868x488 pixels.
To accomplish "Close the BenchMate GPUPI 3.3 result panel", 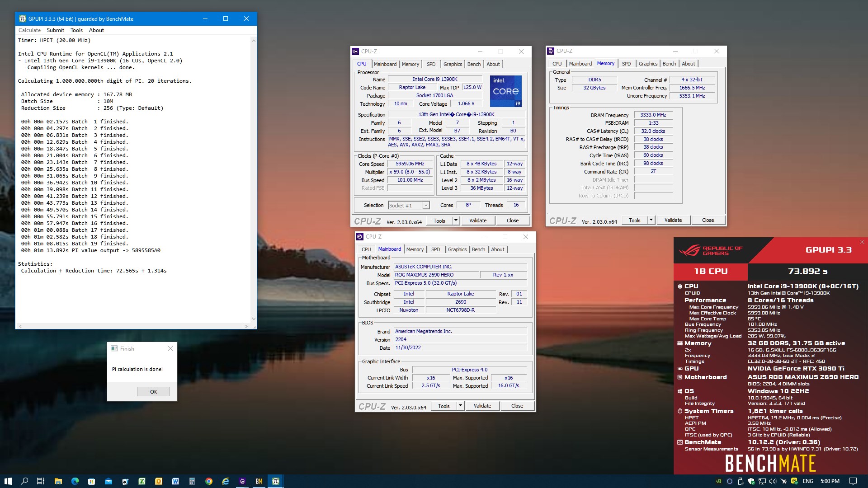I will pyautogui.click(x=862, y=242).
